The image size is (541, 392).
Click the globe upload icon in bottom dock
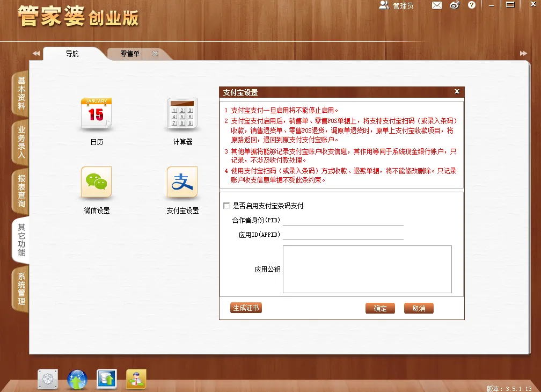click(x=77, y=379)
